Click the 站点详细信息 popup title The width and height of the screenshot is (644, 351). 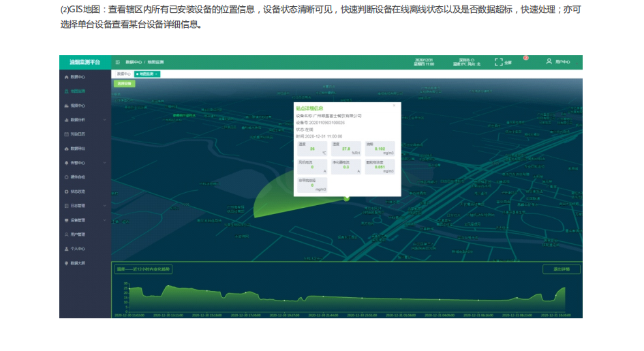pyautogui.click(x=309, y=108)
